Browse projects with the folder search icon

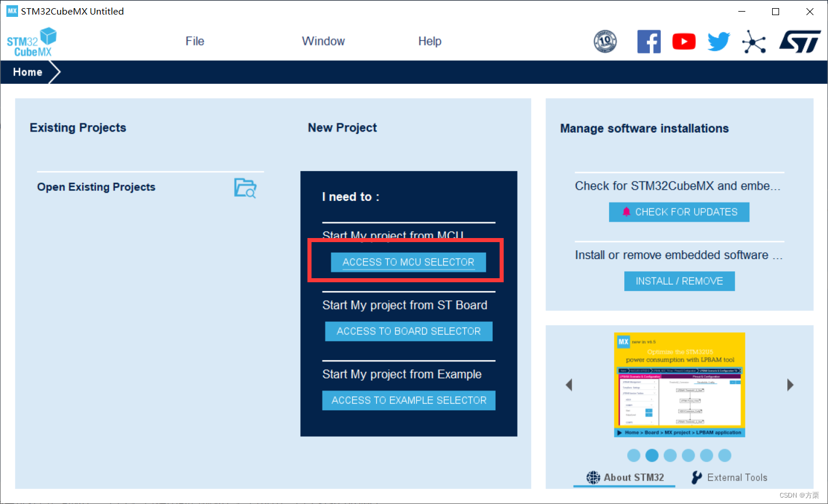[x=245, y=188]
